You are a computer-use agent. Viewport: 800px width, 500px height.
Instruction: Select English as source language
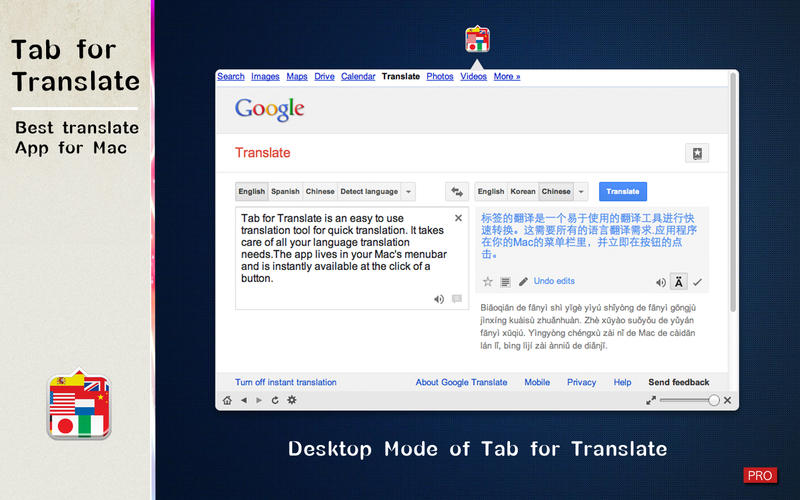pyautogui.click(x=252, y=191)
